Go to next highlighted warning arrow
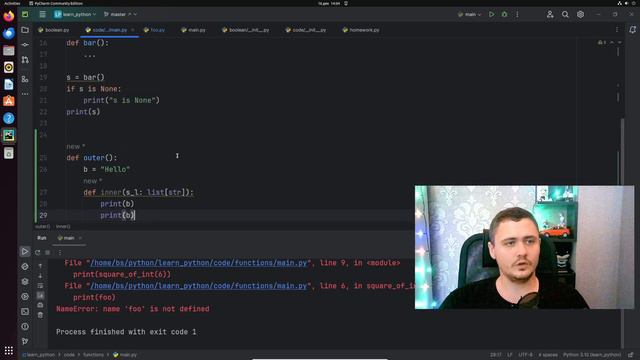Screen dimensions: 640x360 [620, 42]
